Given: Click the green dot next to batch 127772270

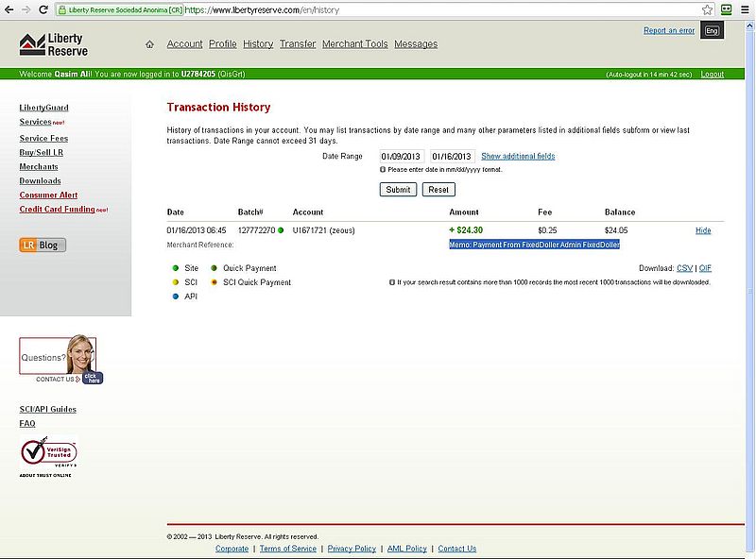Looking at the screenshot, I should tap(281, 230).
